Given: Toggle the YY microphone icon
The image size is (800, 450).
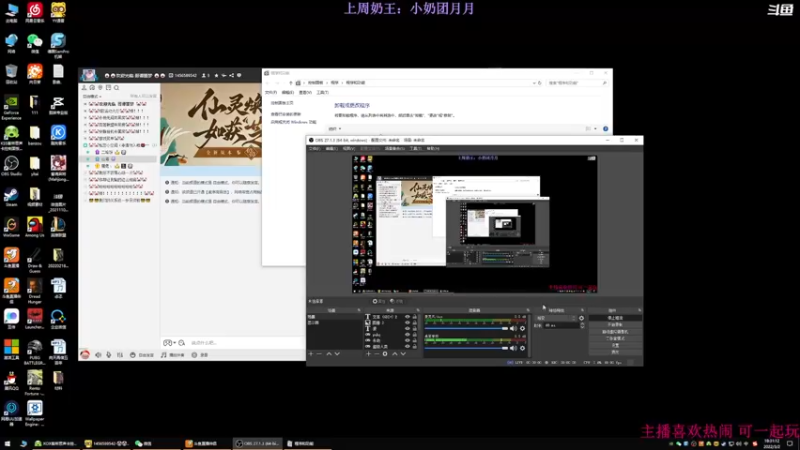Looking at the screenshot, I should 109,355.
